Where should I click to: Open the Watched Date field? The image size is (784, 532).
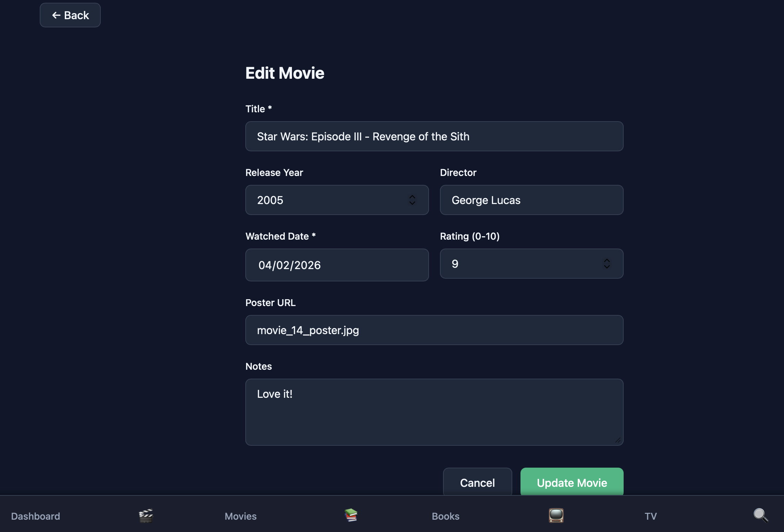pos(337,265)
